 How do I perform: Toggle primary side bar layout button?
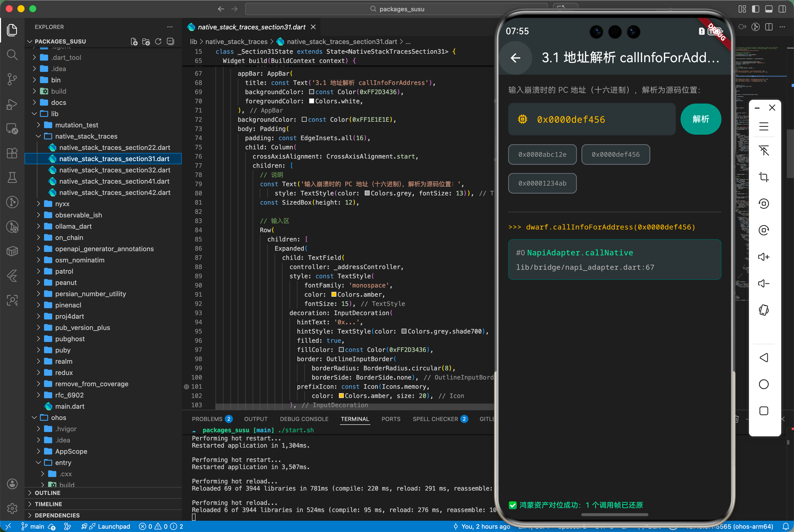pyautogui.click(x=755, y=9)
